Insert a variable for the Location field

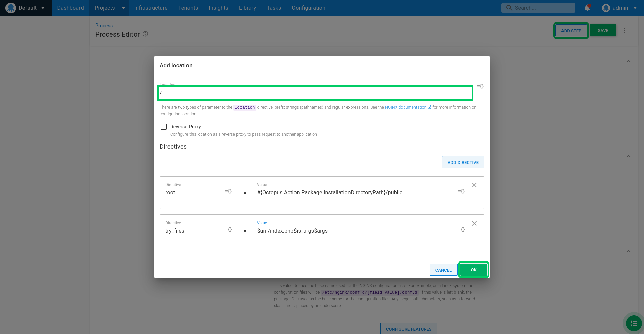pos(480,86)
